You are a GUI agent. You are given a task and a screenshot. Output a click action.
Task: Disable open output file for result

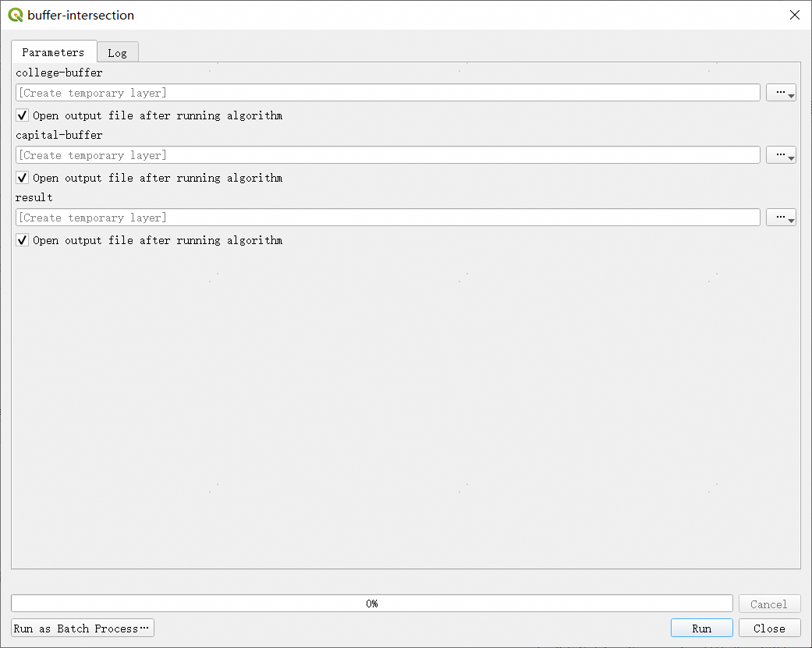pos(23,240)
